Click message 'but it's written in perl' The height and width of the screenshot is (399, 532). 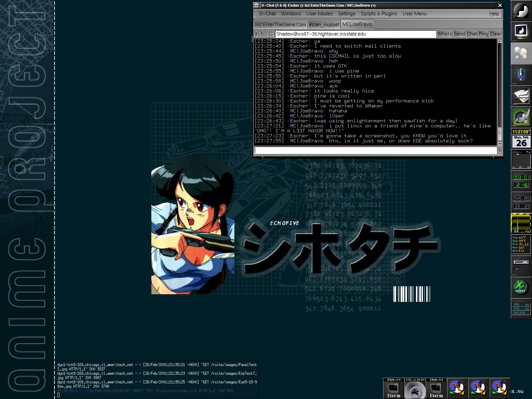coord(350,76)
